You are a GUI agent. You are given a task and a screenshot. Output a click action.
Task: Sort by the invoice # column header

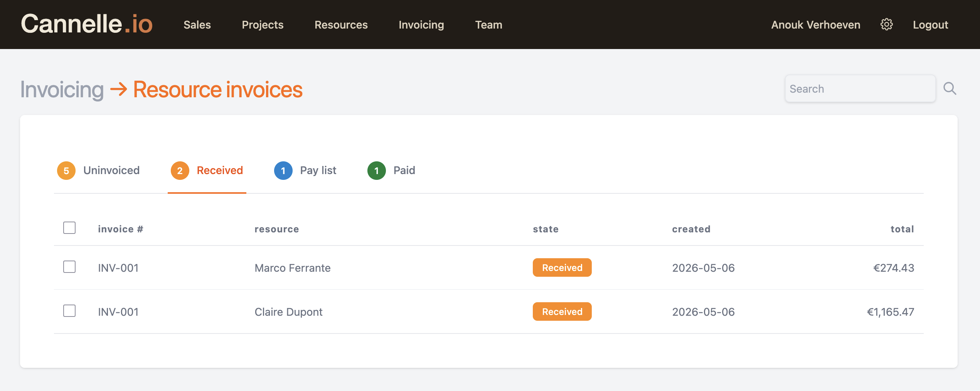[121, 229]
